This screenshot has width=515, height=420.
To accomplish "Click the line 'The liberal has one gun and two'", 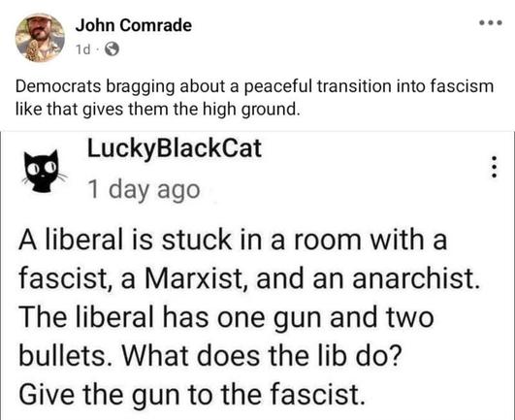I will point(226,317).
